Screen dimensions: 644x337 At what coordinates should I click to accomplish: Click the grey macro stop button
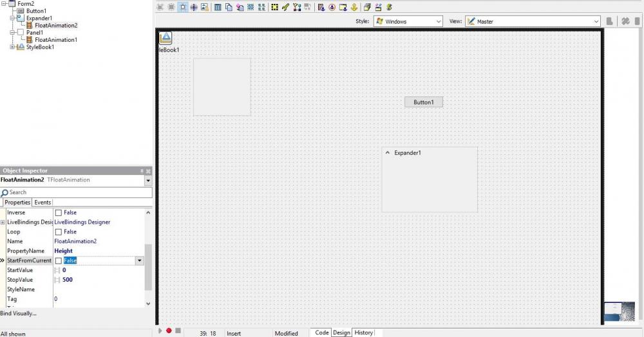click(x=178, y=331)
